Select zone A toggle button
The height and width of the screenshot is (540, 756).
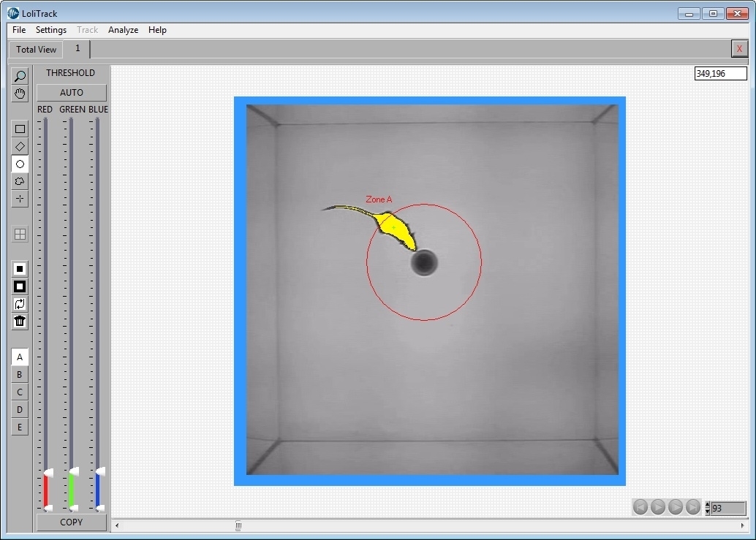click(x=20, y=357)
